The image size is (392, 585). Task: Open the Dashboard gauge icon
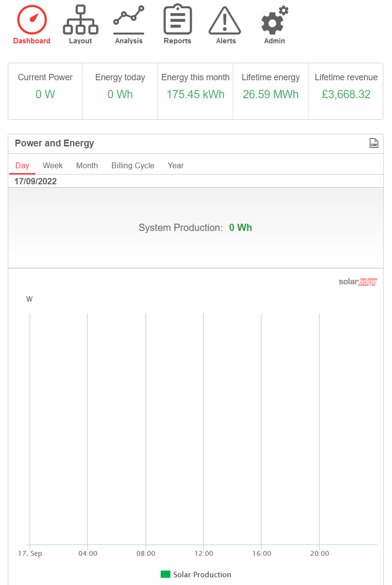(x=32, y=20)
